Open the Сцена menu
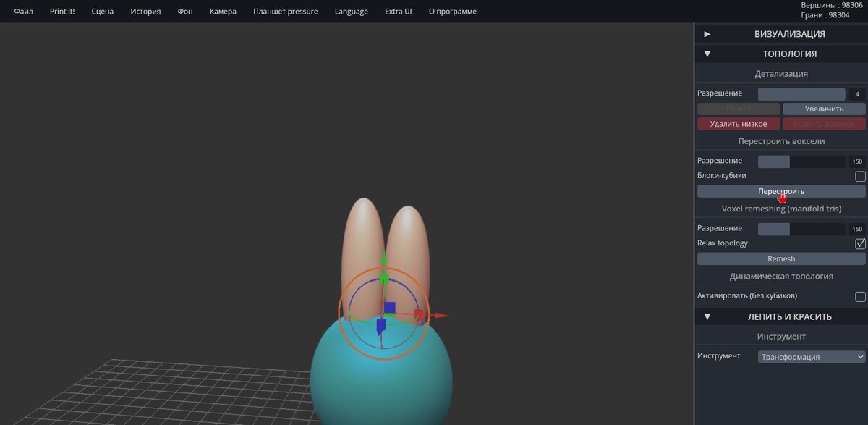The height and width of the screenshot is (425, 868). pyautogui.click(x=103, y=12)
